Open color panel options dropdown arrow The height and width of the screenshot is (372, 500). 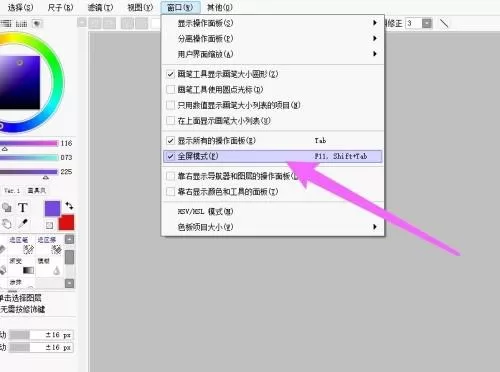coord(37,24)
